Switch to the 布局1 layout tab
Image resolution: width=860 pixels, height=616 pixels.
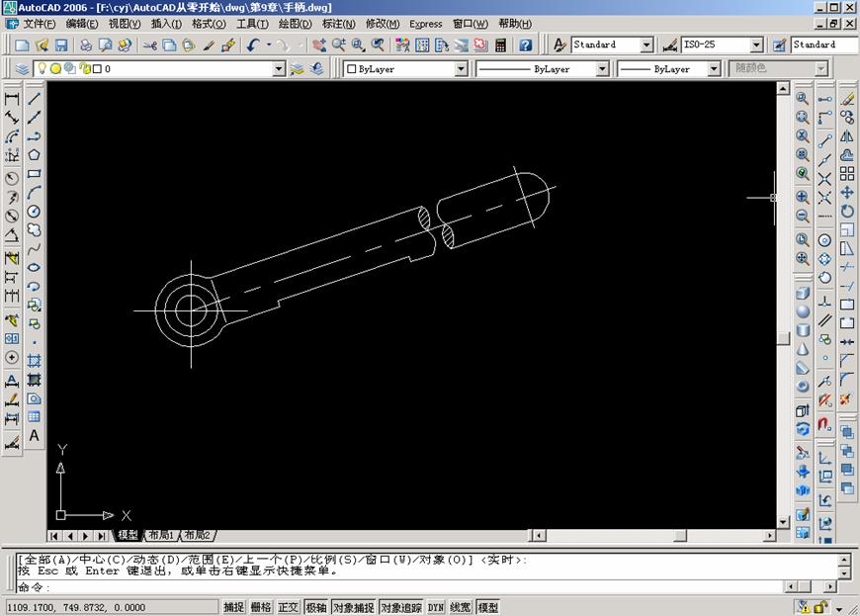pos(161,535)
